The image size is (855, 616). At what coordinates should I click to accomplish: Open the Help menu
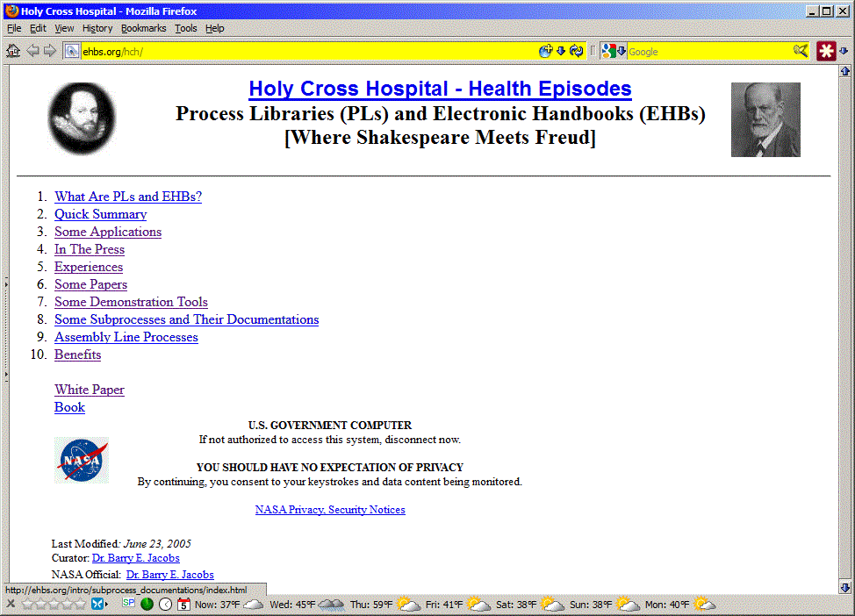(x=215, y=28)
